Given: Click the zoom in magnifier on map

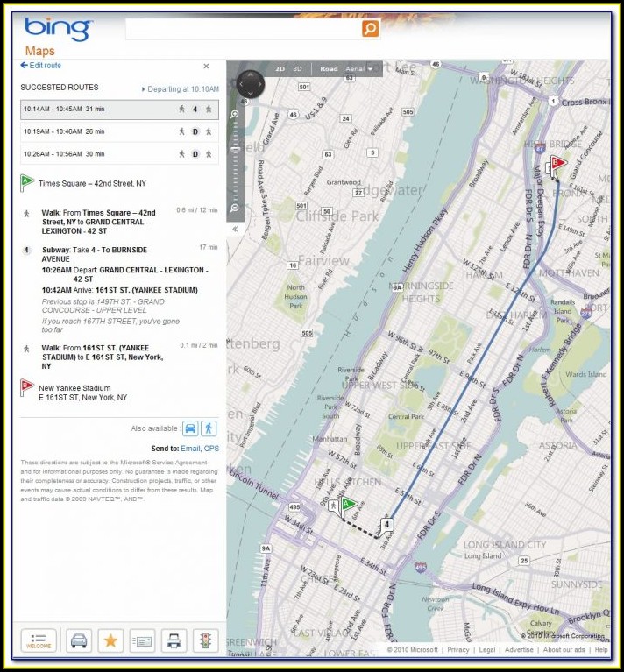Looking at the screenshot, I should [235, 115].
